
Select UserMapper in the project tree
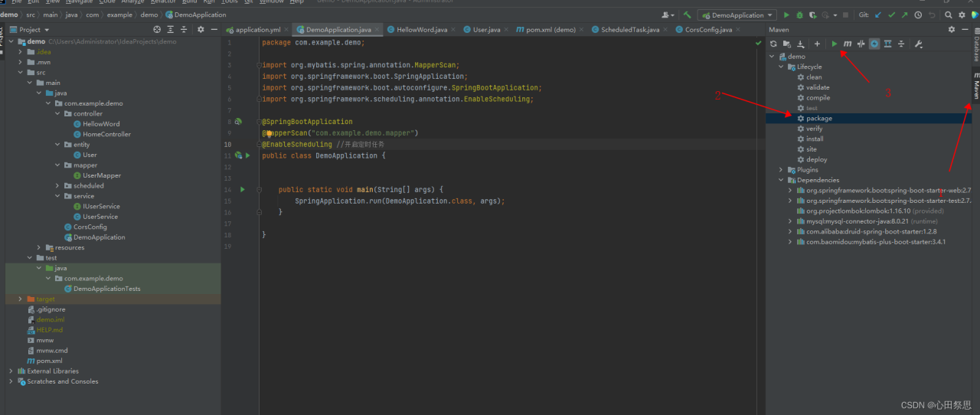(x=101, y=175)
